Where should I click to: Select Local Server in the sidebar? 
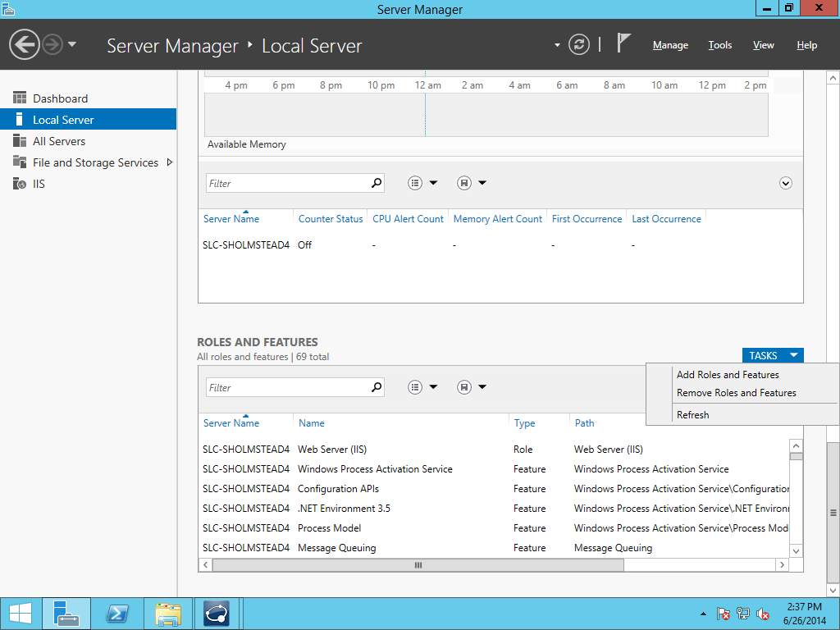[89, 119]
